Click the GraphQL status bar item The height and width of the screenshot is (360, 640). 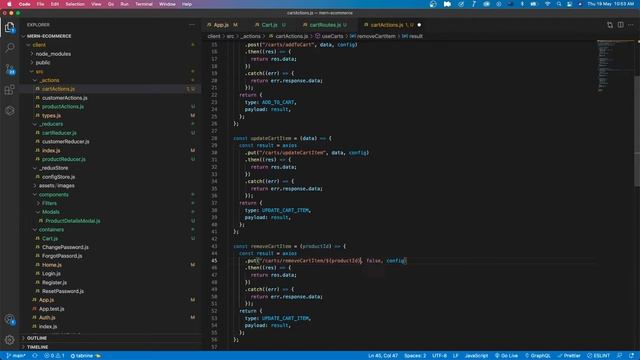click(538, 356)
